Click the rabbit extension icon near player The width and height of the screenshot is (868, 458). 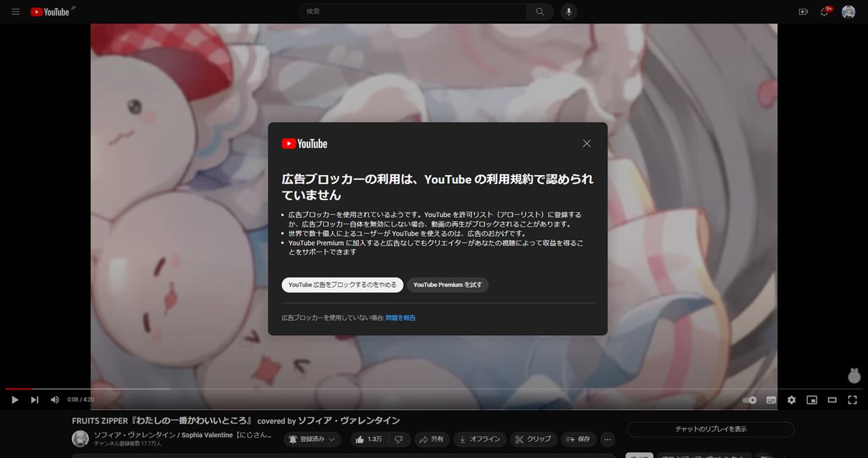[854, 375]
